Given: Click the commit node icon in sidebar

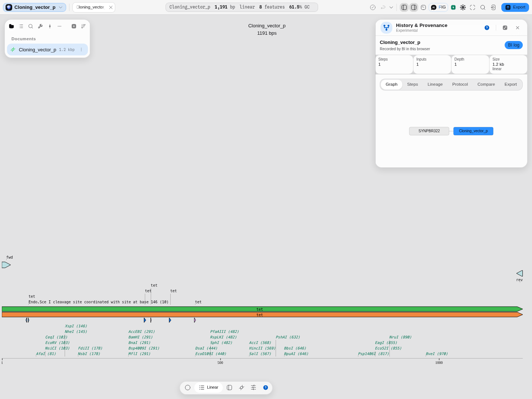Looking at the screenshot, I should (50, 26).
